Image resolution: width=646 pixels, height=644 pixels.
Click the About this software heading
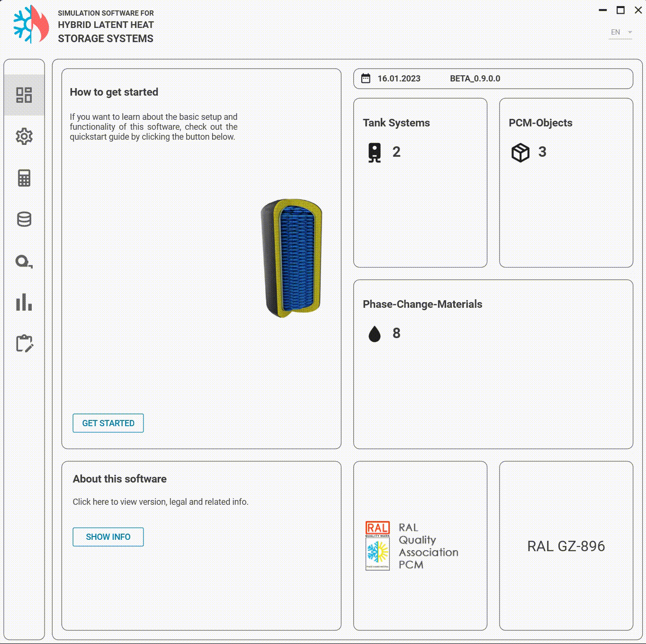(x=120, y=479)
